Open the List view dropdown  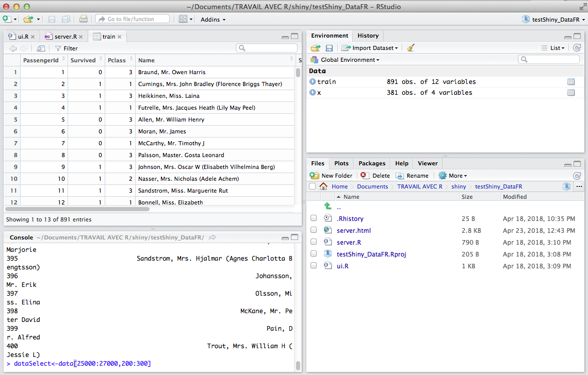553,48
